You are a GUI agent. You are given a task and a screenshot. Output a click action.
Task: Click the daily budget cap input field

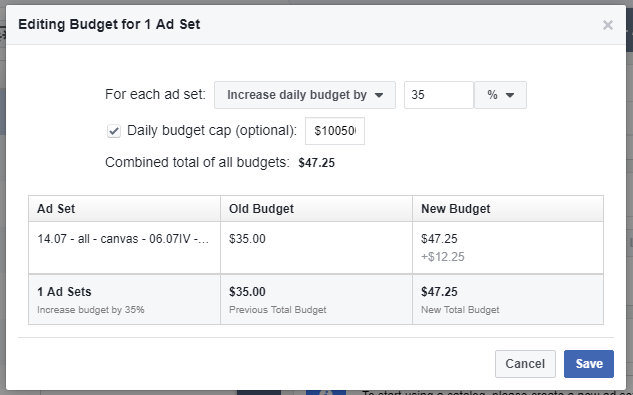335,131
